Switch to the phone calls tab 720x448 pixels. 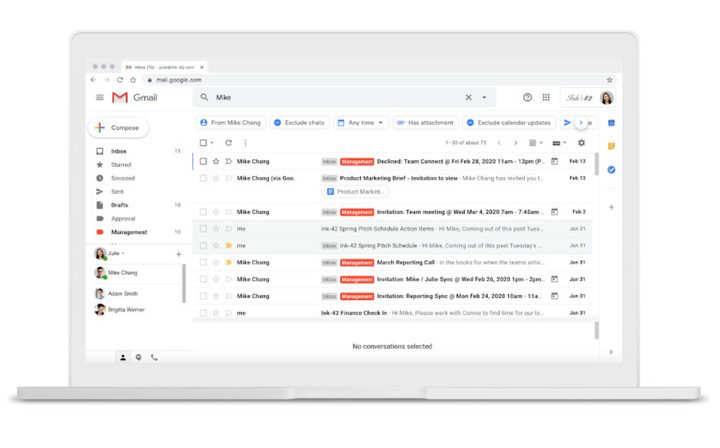pos(154,357)
